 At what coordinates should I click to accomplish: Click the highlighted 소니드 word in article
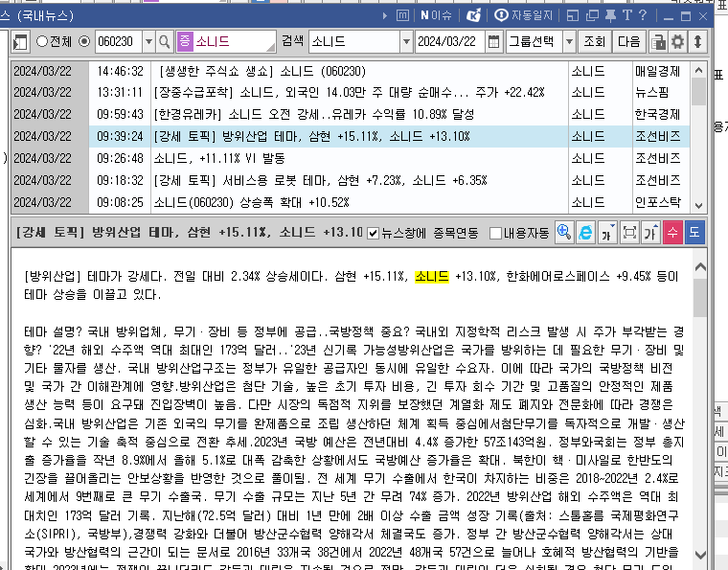click(x=432, y=277)
